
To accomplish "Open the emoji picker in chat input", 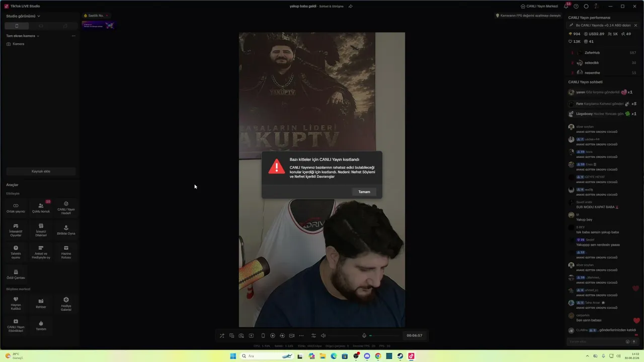I will (627, 341).
